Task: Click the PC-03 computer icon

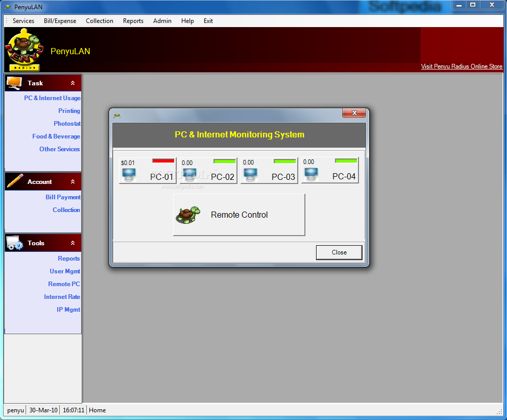Action: pyautogui.click(x=251, y=175)
